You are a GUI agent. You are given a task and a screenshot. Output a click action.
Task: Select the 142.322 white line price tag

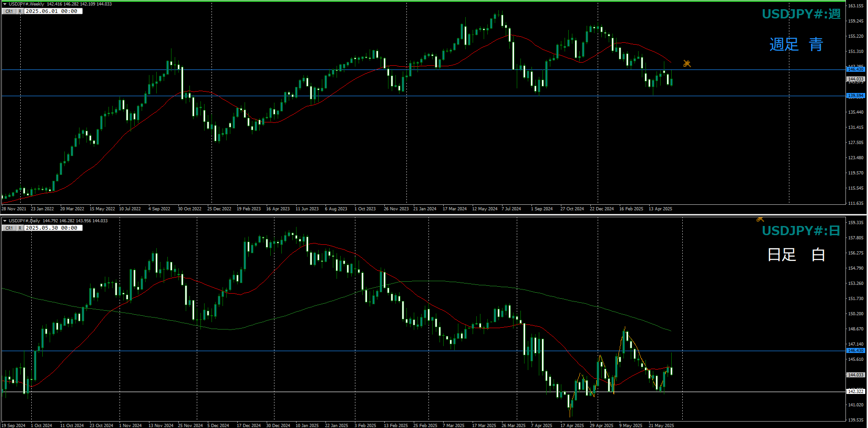point(856,392)
